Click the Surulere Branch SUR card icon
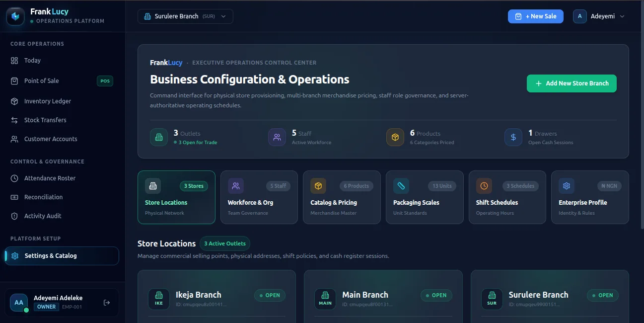Image resolution: width=644 pixels, height=323 pixels. pos(492,299)
